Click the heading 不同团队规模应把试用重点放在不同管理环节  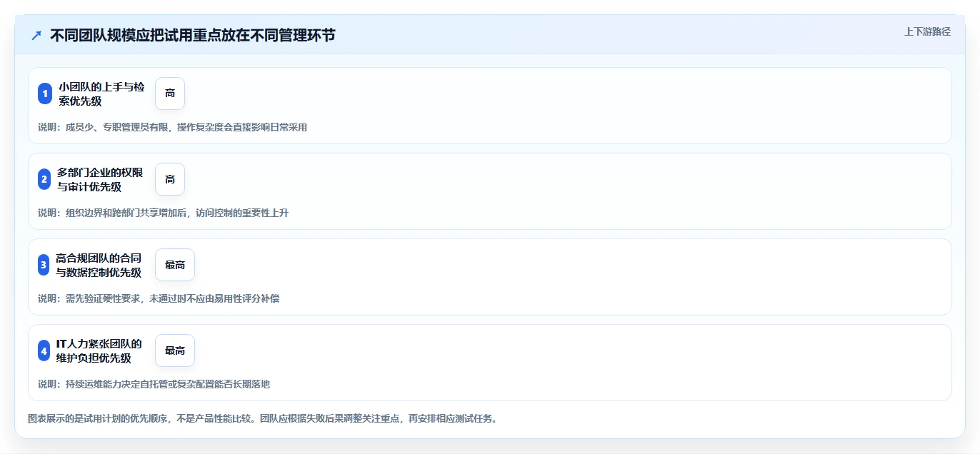point(193,36)
